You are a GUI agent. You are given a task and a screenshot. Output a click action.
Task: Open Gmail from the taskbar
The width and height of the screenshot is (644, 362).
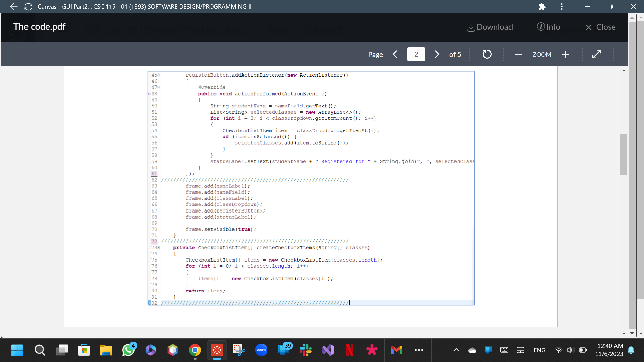396,350
